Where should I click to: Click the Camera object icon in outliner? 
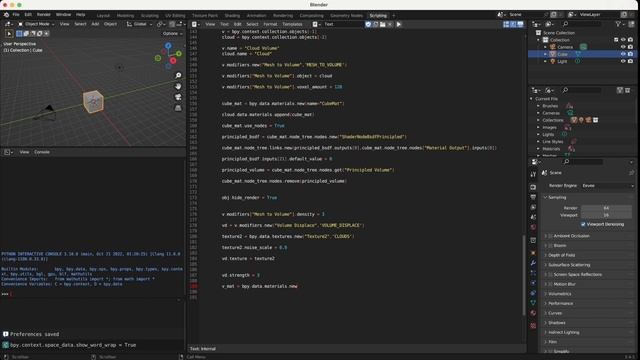click(x=553, y=47)
